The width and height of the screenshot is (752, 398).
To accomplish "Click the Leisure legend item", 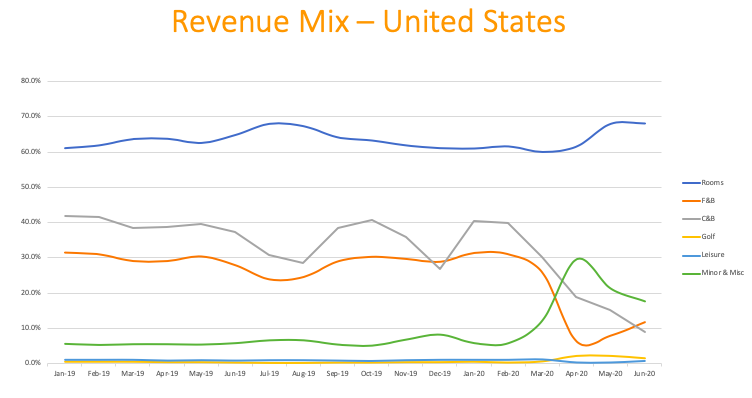I will click(x=703, y=255).
